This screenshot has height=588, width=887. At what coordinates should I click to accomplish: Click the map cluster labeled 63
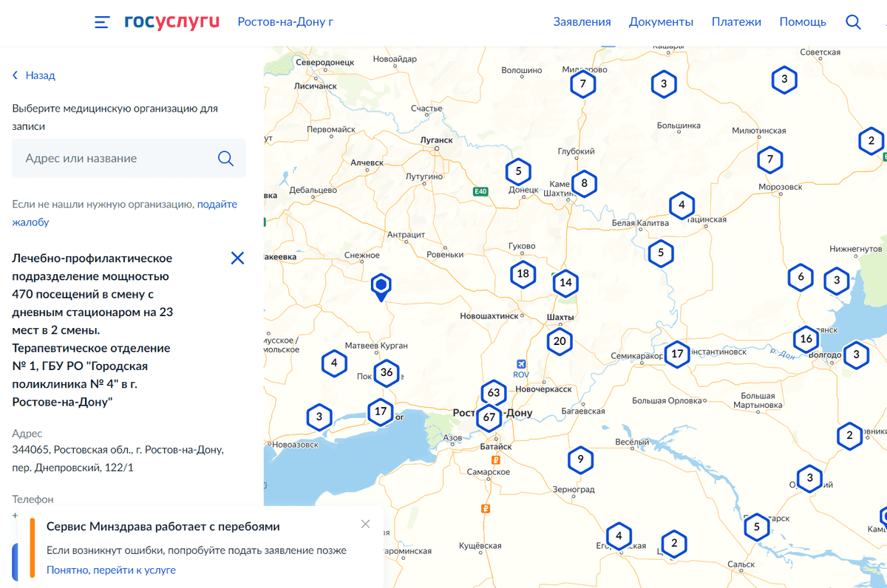(494, 392)
